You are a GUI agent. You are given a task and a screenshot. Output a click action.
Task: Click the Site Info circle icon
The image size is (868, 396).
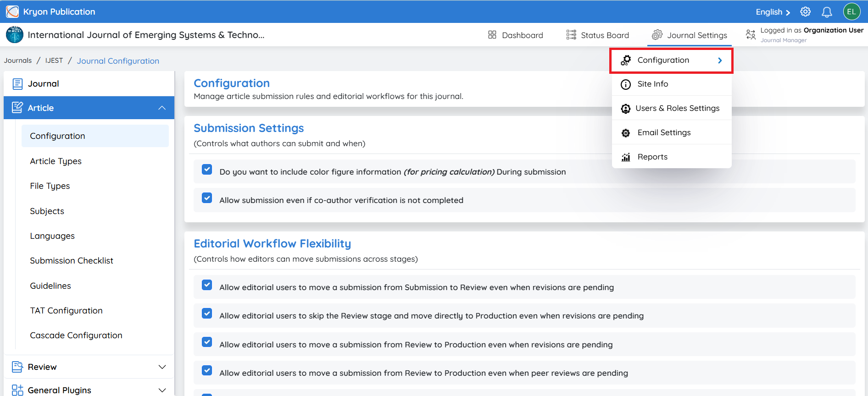coord(626,84)
